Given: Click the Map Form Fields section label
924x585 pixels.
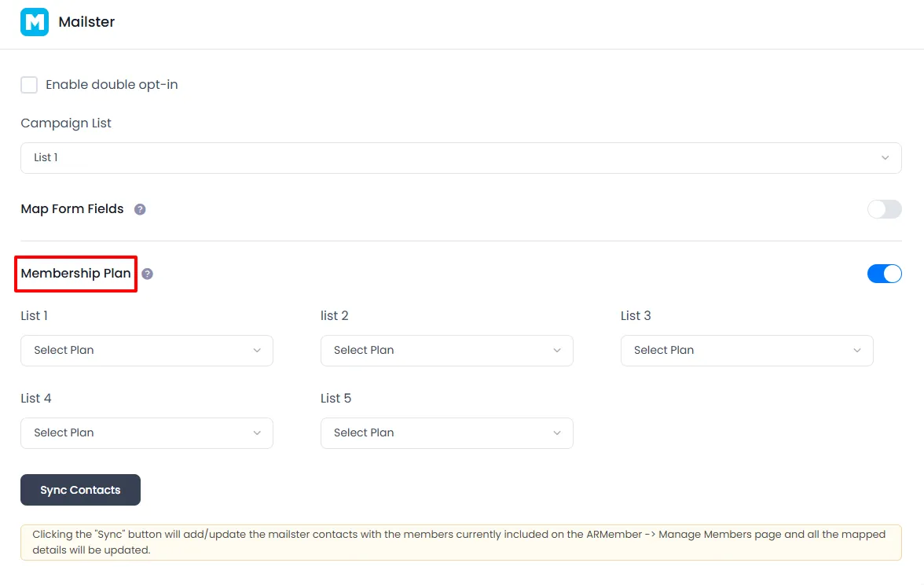Looking at the screenshot, I should pos(72,208).
